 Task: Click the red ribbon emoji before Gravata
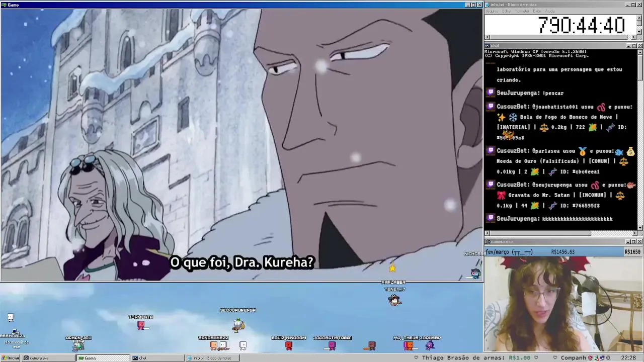pyautogui.click(x=501, y=195)
